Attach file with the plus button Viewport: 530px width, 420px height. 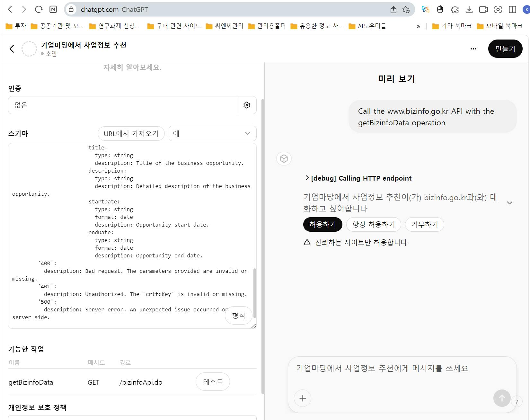pyautogui.click(x=303, y=398)
